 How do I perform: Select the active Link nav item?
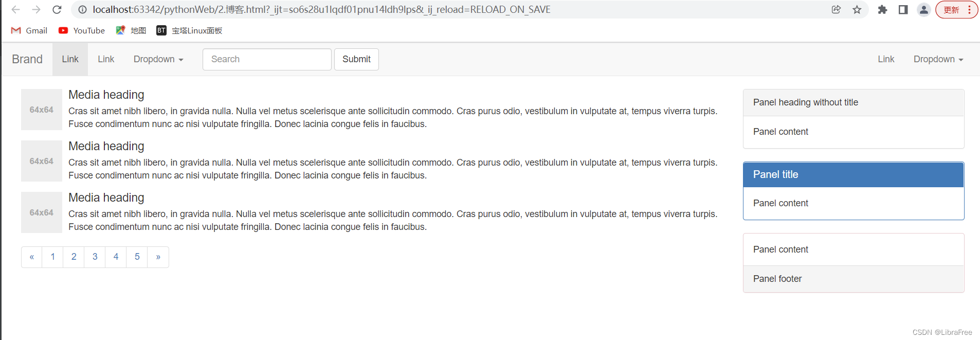click(70, 59)
